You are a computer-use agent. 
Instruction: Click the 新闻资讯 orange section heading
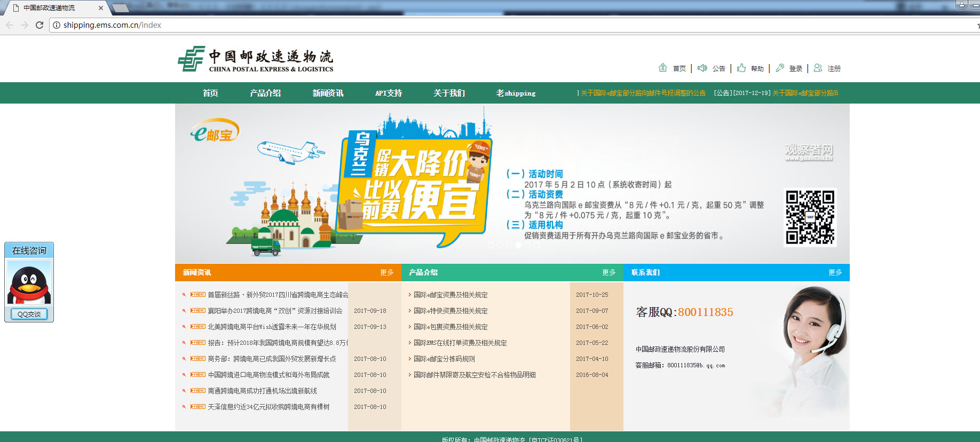[197, 272]
